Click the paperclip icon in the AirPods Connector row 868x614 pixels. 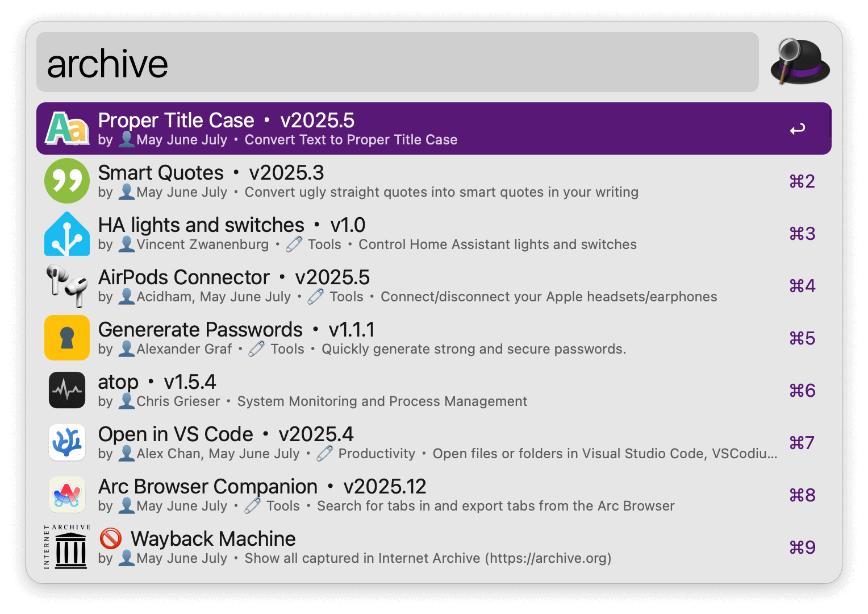pyautogui.click(x=316, y=297)
